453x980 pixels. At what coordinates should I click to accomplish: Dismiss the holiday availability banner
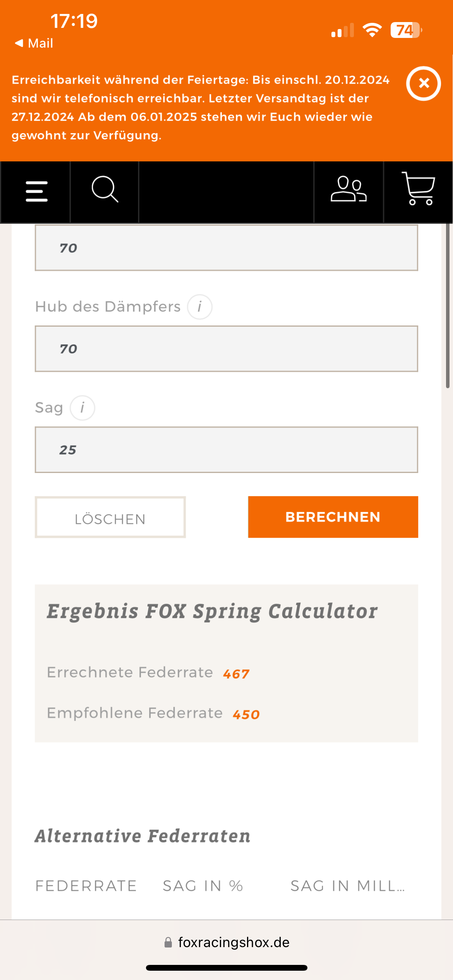424,83
